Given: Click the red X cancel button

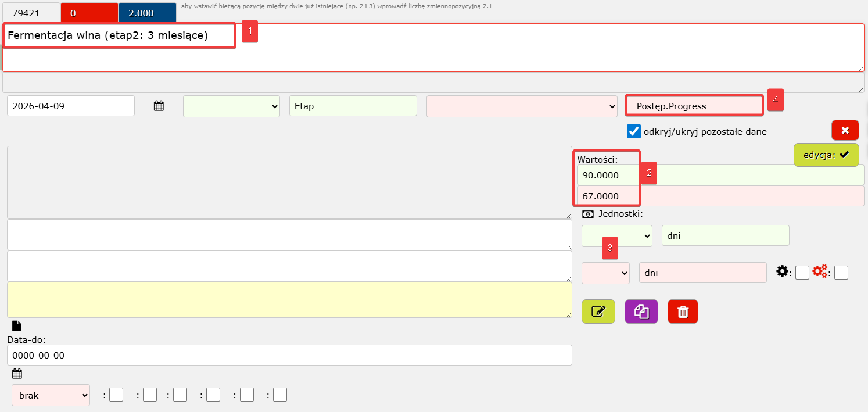Looking at the screenshot, I should [845, 130].
